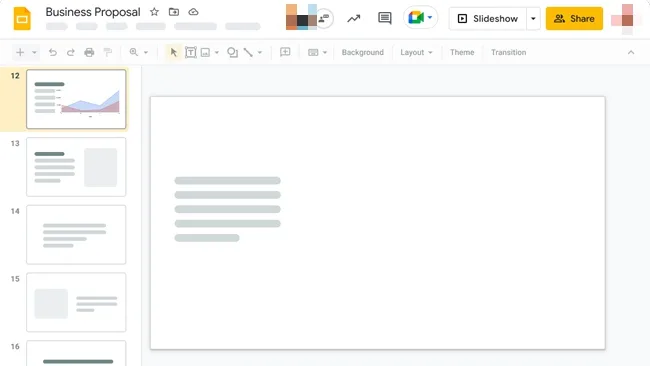Image resolution: width=650 pixels, height=366 pixels.
Task: Click the Share button
Action: pyautogui.click(x=574, y=19)
